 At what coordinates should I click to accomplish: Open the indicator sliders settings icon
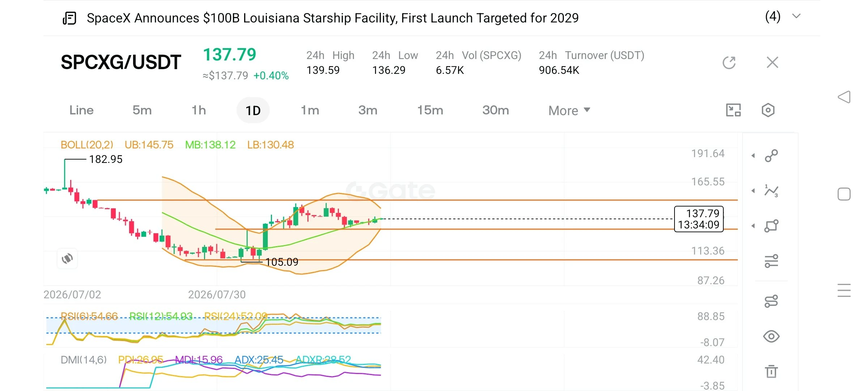click(x=771, y=261)
